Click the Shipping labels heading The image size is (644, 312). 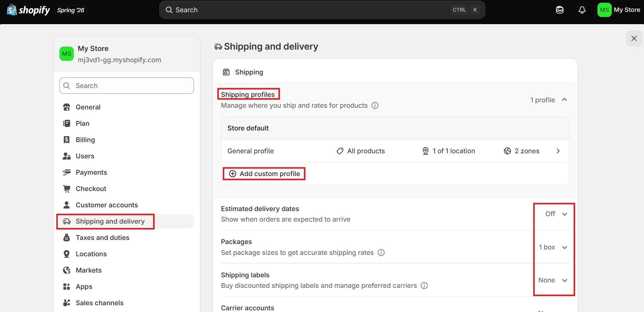[245, 275]
